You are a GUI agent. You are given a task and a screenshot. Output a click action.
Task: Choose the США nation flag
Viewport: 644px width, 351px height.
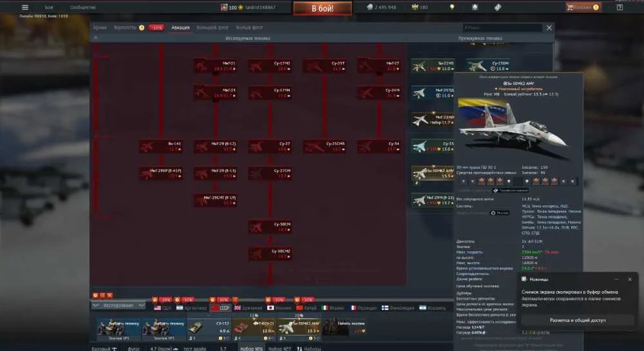162,307
